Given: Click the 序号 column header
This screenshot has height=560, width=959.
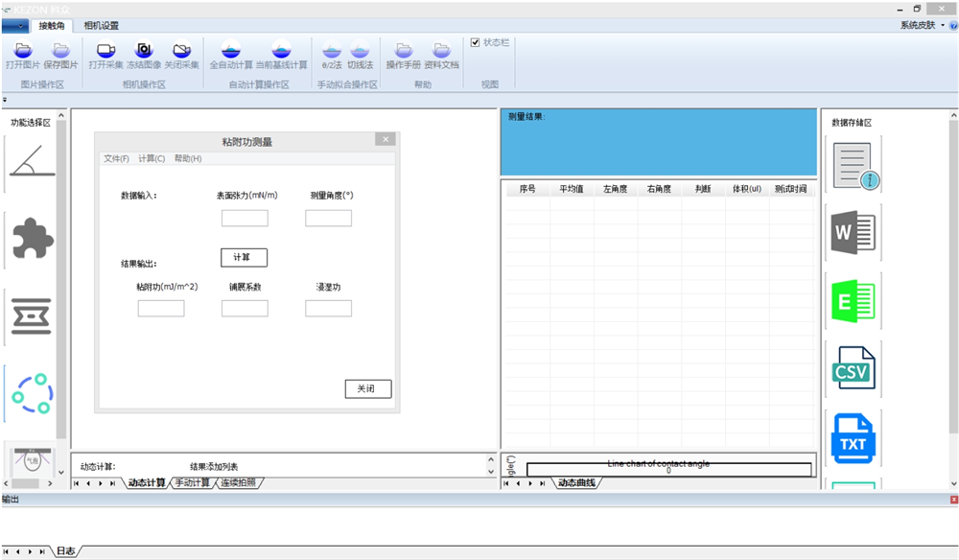Looking at the screenshot, I should pyautogui.click(x=527, y=189).
